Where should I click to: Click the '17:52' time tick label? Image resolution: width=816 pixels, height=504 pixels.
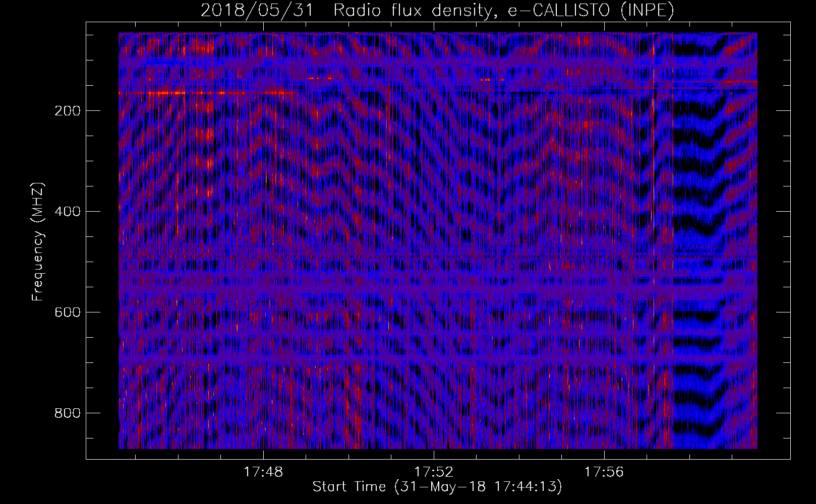434,472
